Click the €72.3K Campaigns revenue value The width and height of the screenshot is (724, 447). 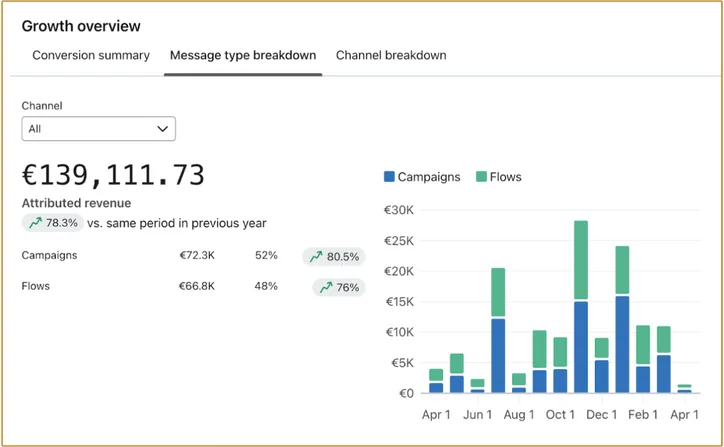pos(197,255)
